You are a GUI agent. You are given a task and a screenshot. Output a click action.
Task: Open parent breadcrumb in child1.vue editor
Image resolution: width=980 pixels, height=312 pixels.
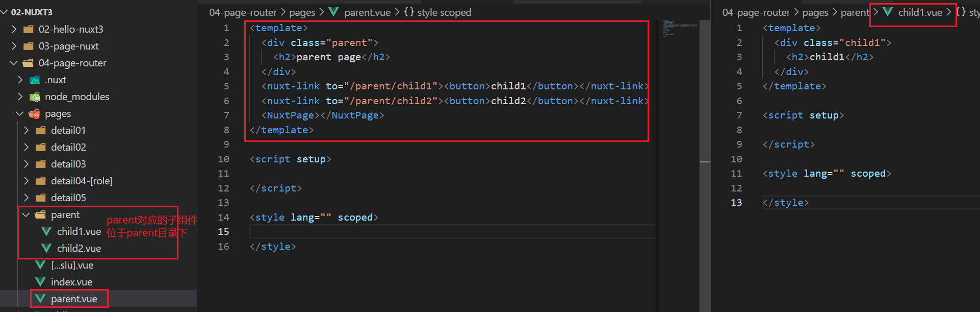[855, 12]
